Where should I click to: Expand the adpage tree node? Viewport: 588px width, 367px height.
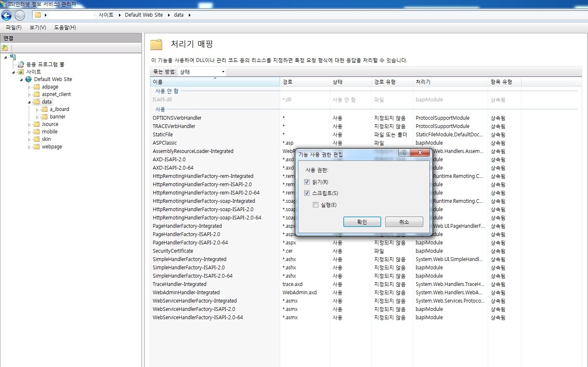coord(29,87)
